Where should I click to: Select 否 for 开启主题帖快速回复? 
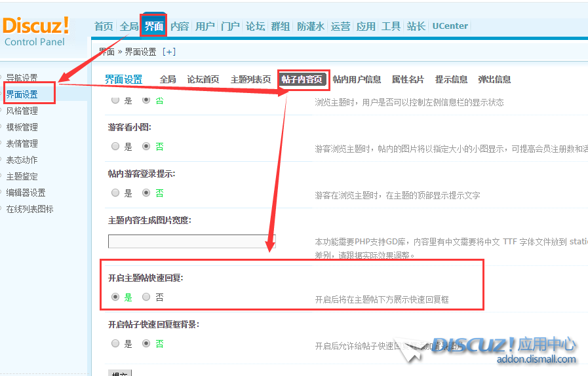(146, 297)
